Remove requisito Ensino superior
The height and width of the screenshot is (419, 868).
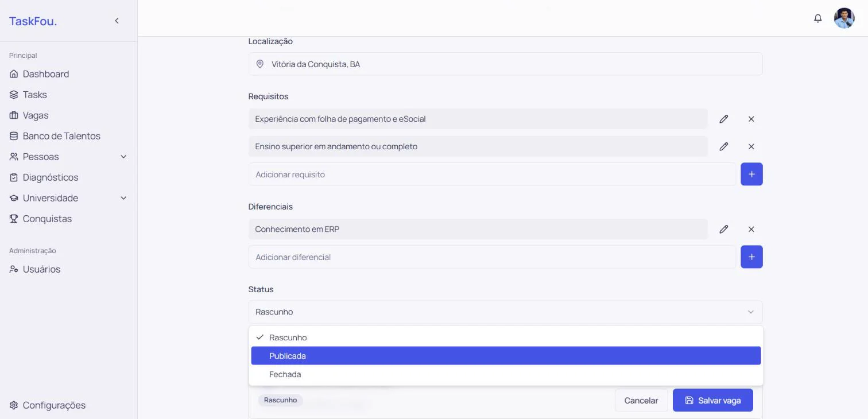tap(751, 146)
